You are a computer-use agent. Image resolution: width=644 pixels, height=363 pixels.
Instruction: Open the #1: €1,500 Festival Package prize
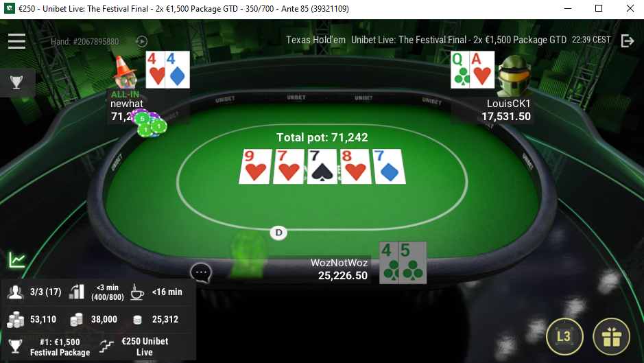point(60,347)
